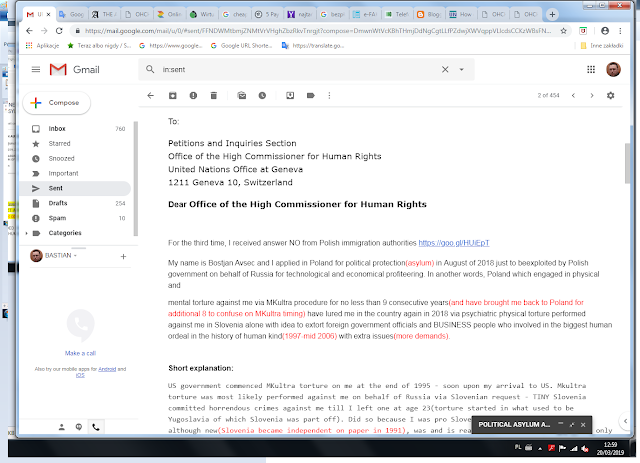Open Inne zakładki bookmarks folder

click(x=602, y=46)
